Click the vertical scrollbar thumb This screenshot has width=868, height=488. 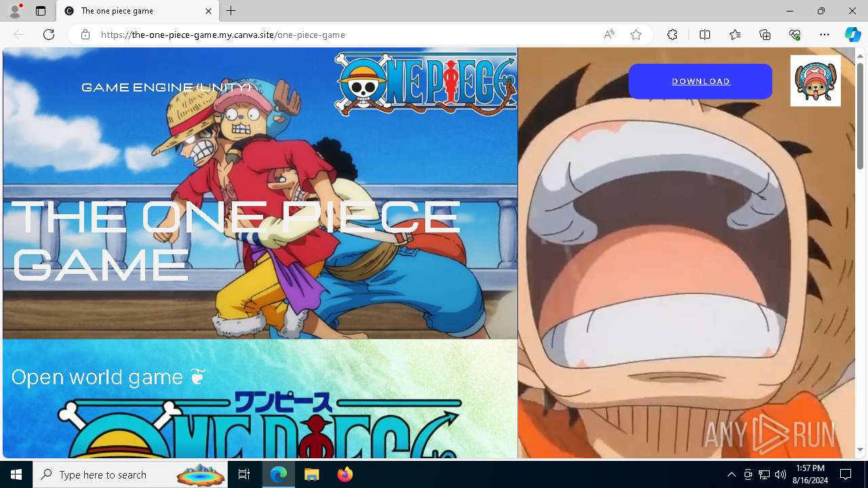[x=861, y=115]
